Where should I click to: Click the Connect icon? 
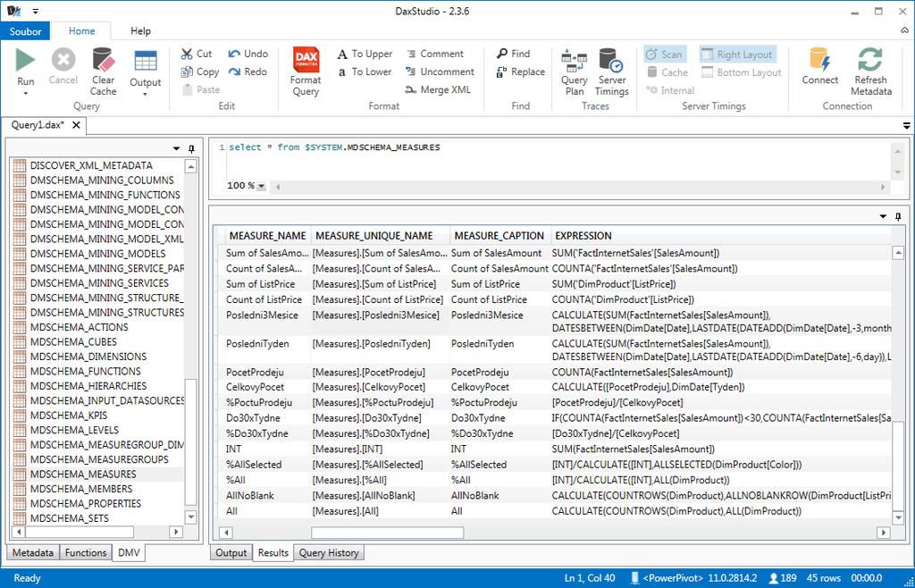[820, 60]
